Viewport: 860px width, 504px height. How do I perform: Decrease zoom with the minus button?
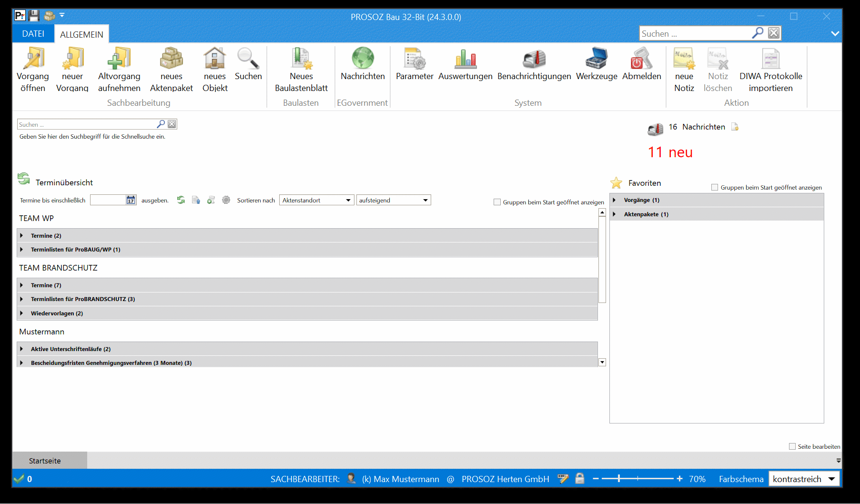(x=596, y=478)
